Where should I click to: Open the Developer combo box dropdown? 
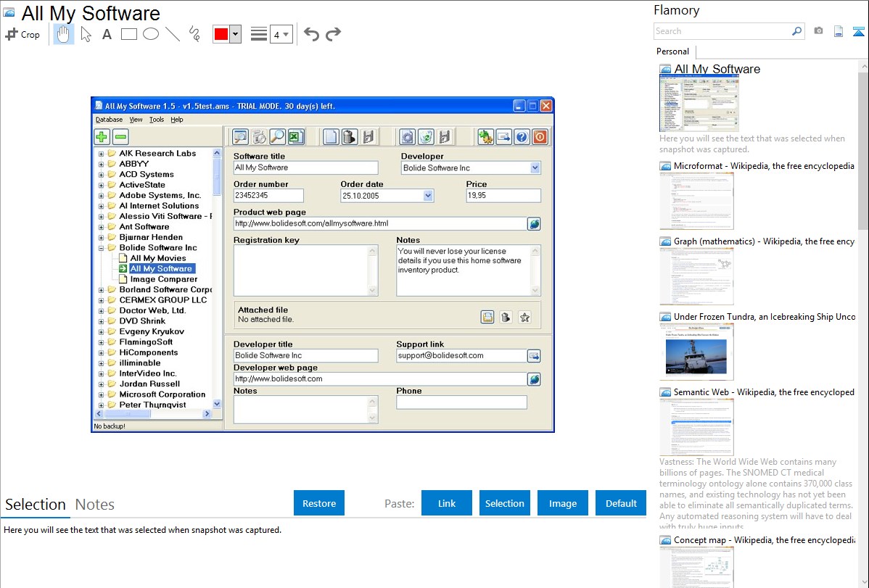[535, 168]
